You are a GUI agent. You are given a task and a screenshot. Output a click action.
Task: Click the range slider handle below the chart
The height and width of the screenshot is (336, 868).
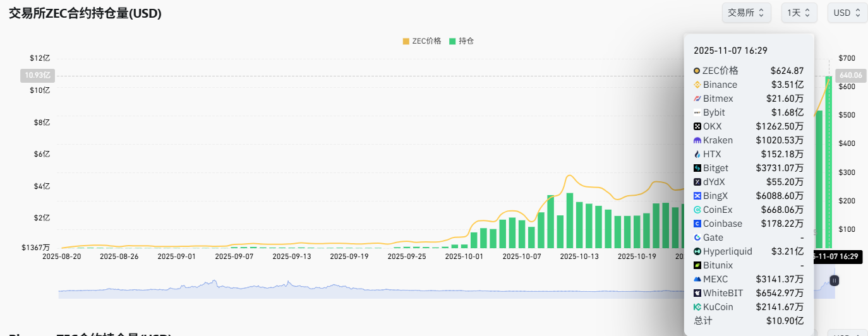834,280
